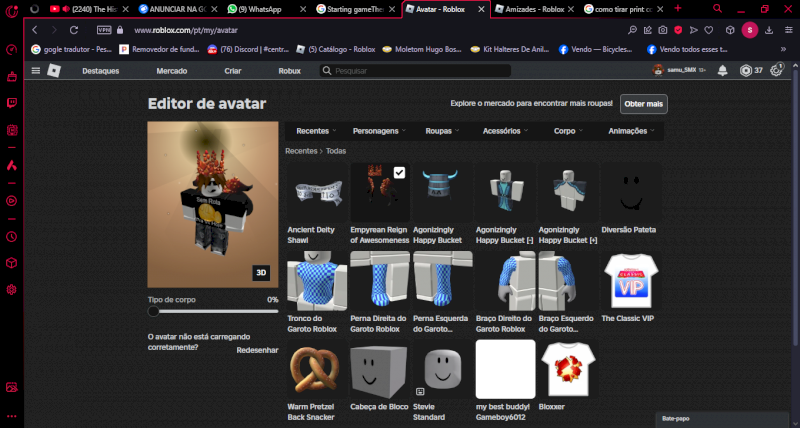800x428 pixels.
Task: Open sidebar Settings gear icon
Action: point(11,290)
